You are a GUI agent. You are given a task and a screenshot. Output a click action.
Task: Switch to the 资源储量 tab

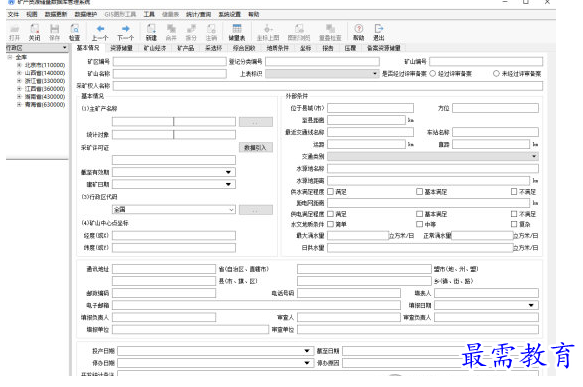[121, 48]
